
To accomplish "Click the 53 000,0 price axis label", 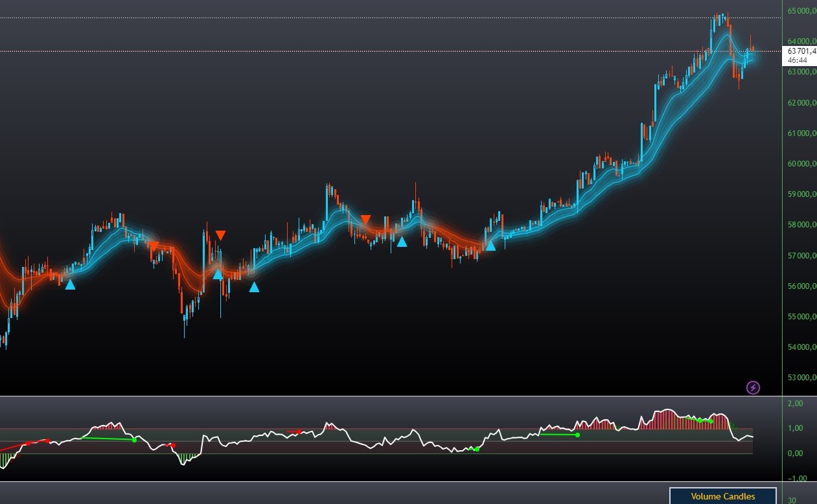I will click(802, 378).
